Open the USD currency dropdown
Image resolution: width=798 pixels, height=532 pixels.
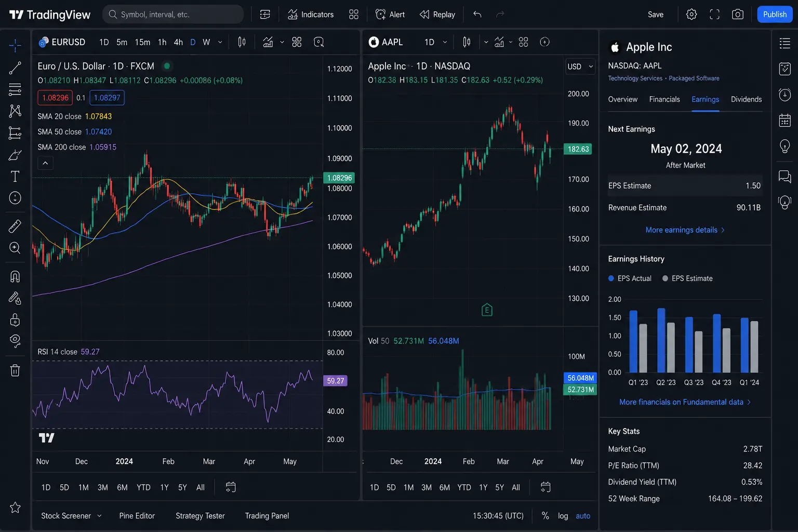click(580, 66)
